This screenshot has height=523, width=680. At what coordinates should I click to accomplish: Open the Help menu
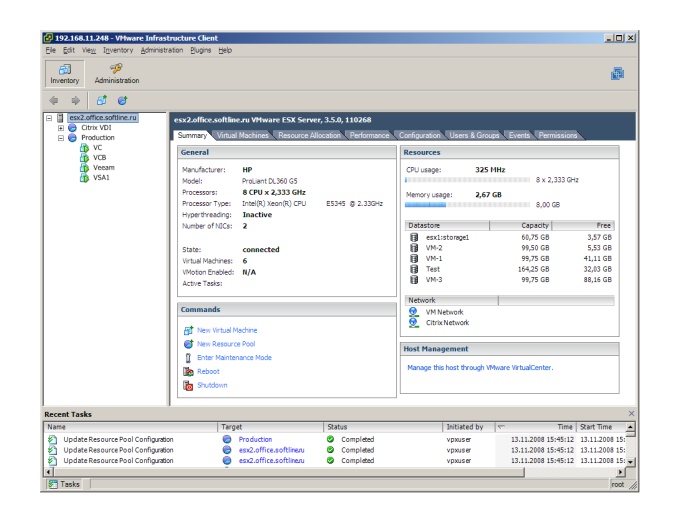(225, 50)
